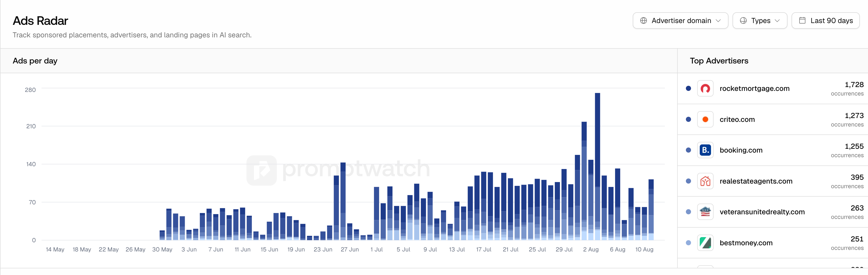Click the 10 Aug x-axis label
868x275 pixels.
click(x=644, y=249)
